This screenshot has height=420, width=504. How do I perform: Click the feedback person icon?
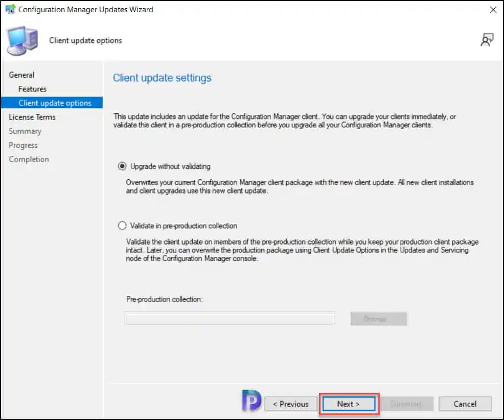tap(487, 40)
